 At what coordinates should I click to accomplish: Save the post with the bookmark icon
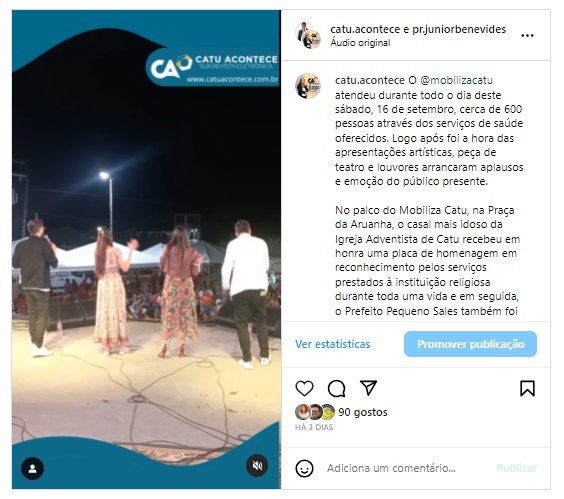527,389
